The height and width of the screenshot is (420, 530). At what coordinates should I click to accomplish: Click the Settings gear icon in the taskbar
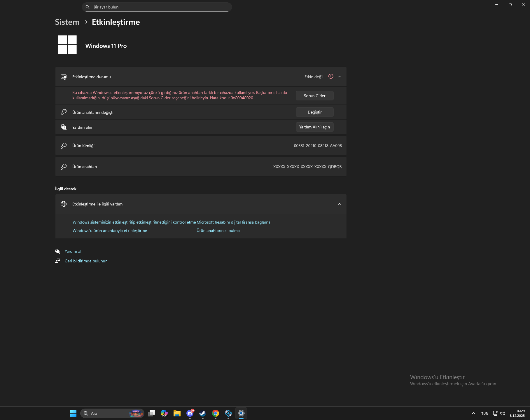(241, 413)
